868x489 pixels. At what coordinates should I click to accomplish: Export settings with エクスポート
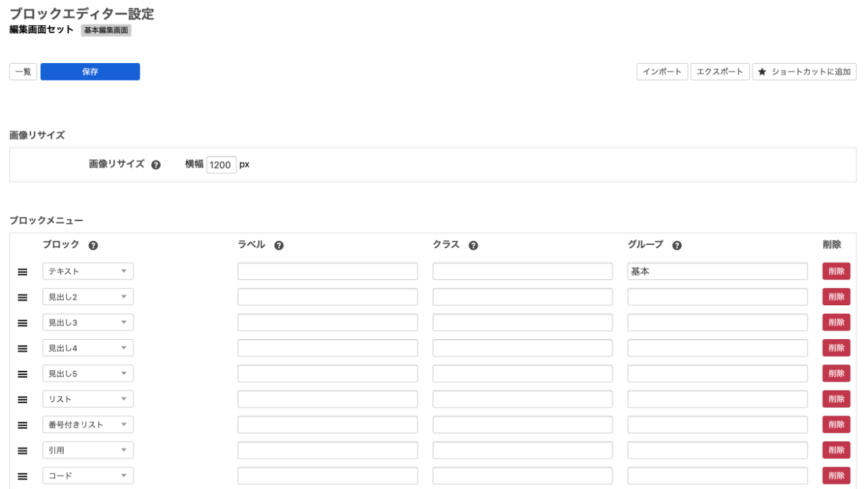719,71
